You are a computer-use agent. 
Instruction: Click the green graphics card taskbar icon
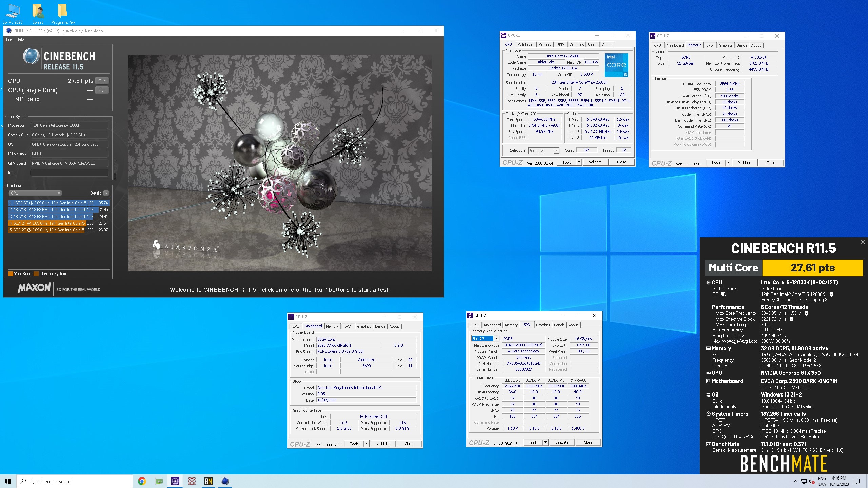coord(159,481)
